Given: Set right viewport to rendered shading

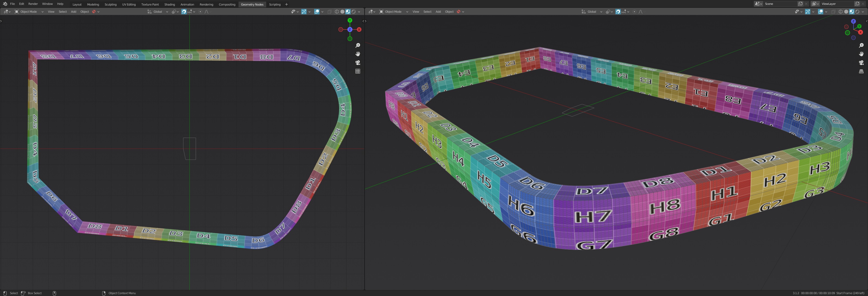Looking at the screenshot, I should pos(857,12).
